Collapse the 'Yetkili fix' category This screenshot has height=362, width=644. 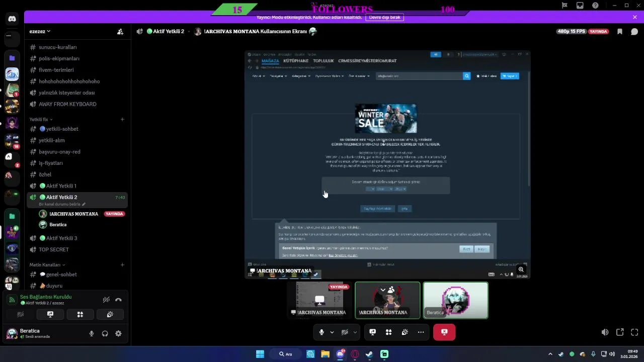click(x=41, y=119)
